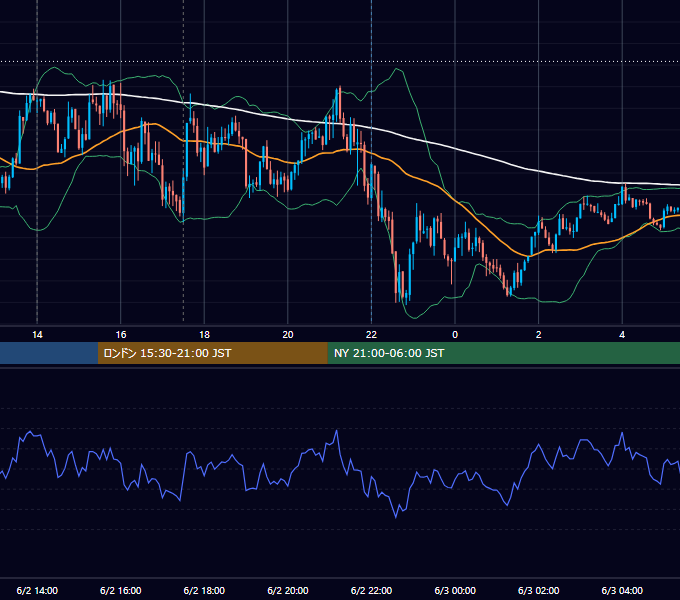The image size is (680, 600).
Task: Click the '20' hour label on the price chart axis
Action: pos(288,334)
